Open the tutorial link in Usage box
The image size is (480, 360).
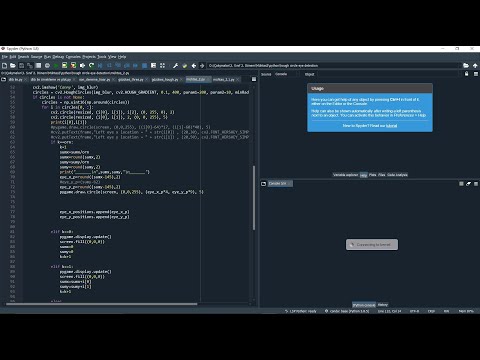(392, 126)
